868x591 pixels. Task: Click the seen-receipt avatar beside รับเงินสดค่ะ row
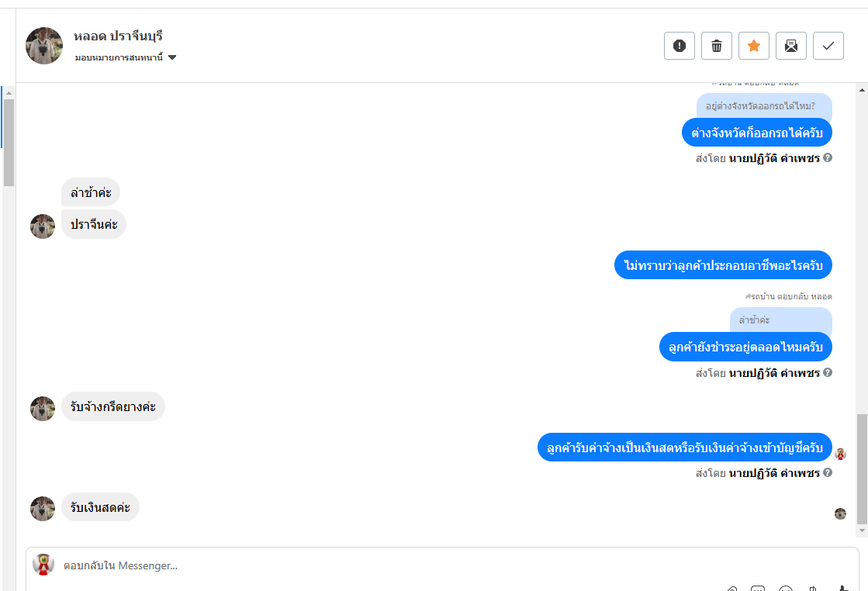[x=840, y=513]
